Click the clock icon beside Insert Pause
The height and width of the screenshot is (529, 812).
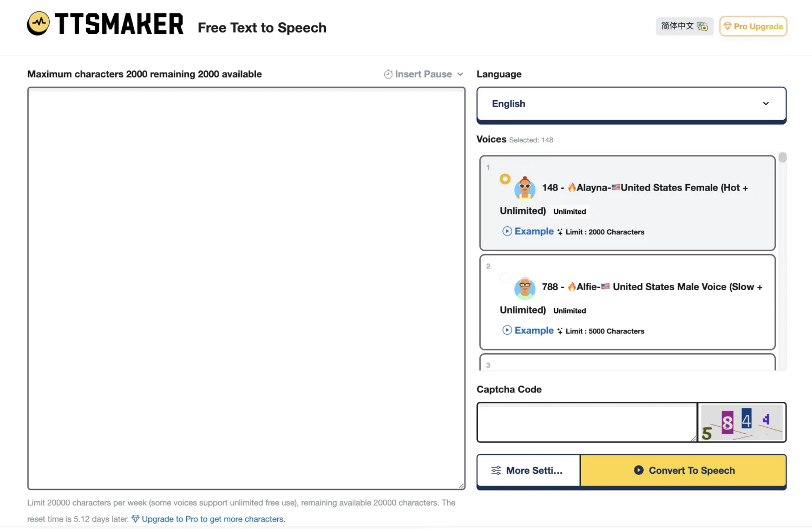[x=388, y=74]
